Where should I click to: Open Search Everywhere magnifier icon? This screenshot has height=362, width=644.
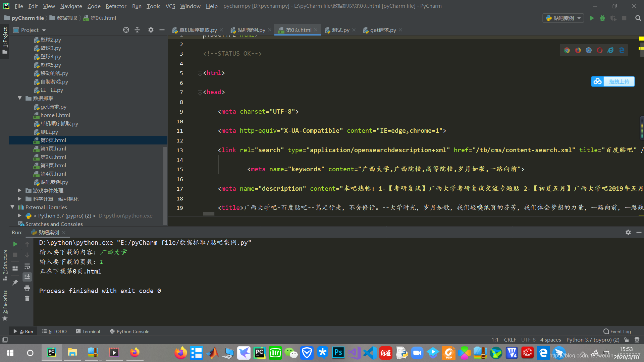(x=638, y=18)
